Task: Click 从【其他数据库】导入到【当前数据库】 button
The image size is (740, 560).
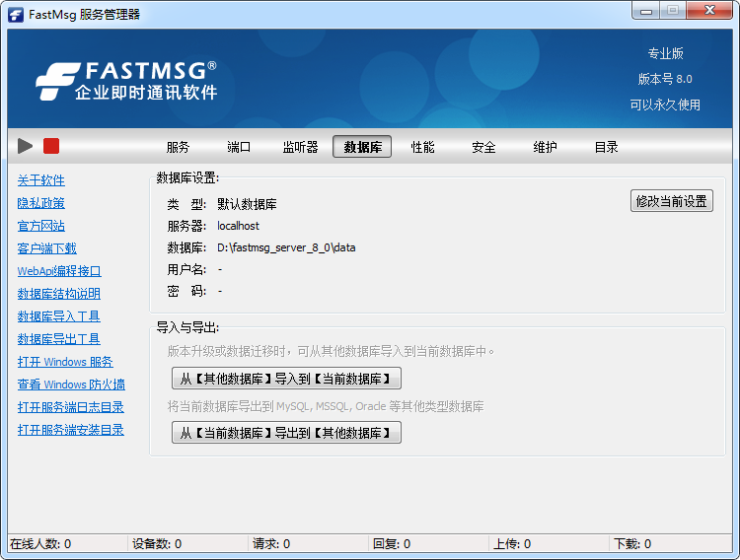Action: coord(286,379)
